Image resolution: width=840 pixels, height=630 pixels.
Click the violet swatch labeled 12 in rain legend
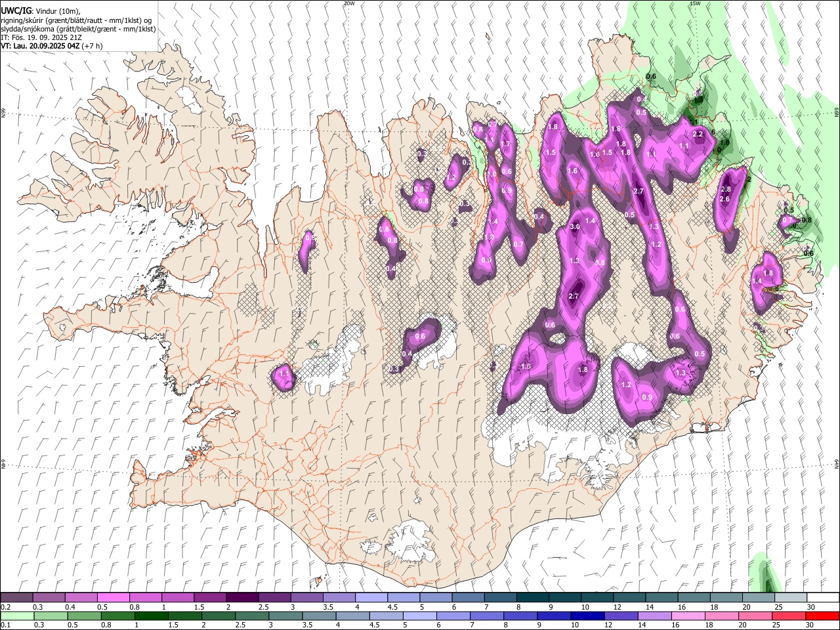click(x=620, y=616)
